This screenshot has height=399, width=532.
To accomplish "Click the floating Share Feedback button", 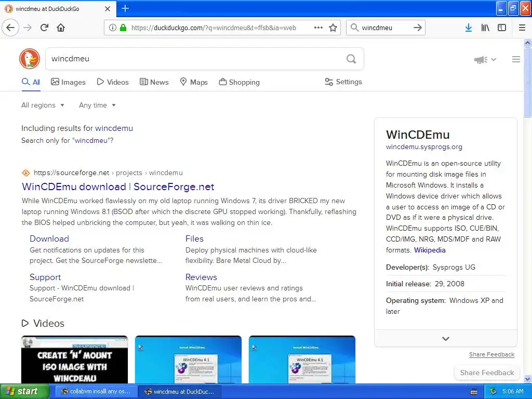I will coord(487,373).
